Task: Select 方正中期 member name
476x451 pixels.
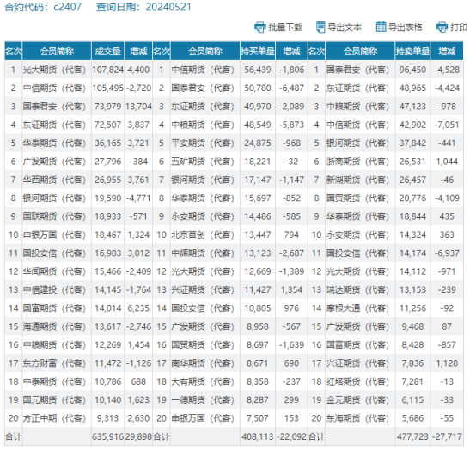Action: tap(54, 418)
